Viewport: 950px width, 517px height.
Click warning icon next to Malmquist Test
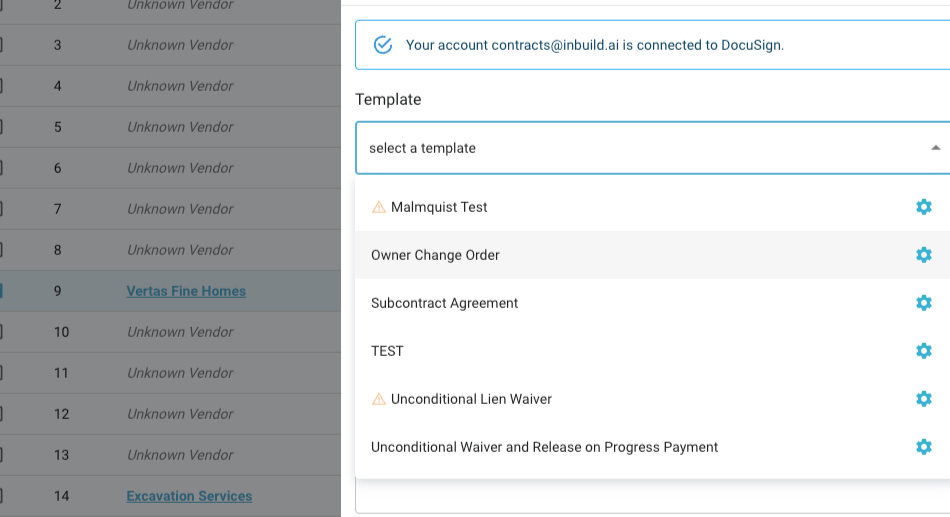click(x=379, y=207)
